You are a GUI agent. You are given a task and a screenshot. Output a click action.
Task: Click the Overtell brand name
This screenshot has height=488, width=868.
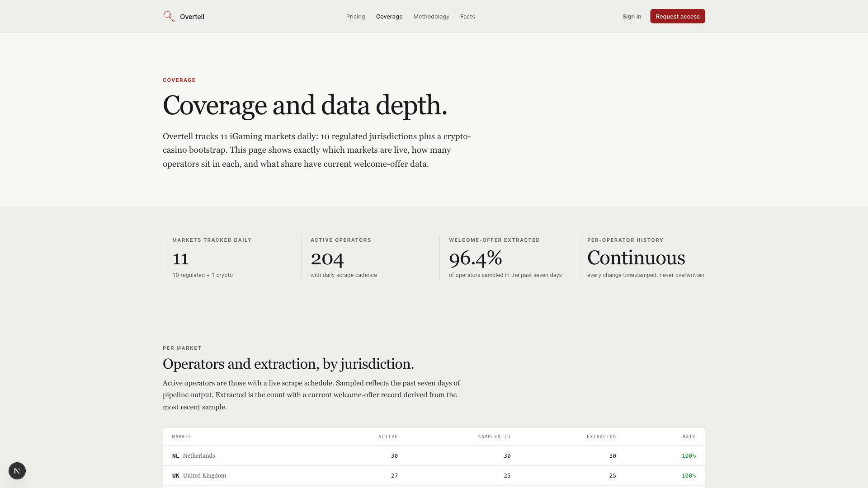click(192, 17)
